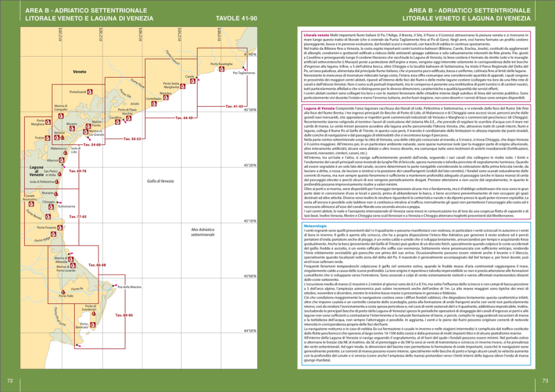Open chart reference Tav. 54-68

pyautogui.click(x=91, y=144)
